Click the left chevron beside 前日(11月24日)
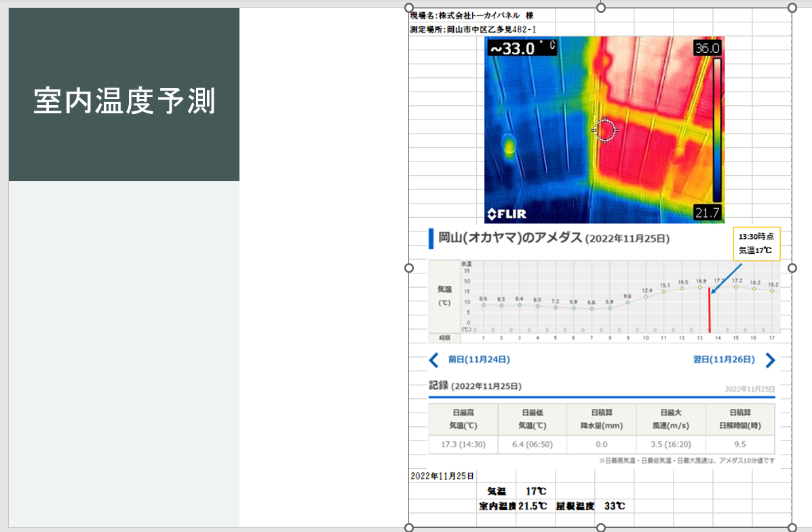Image resolution: width=812 pixels, height=532 pixels. [x=434, y=360]
